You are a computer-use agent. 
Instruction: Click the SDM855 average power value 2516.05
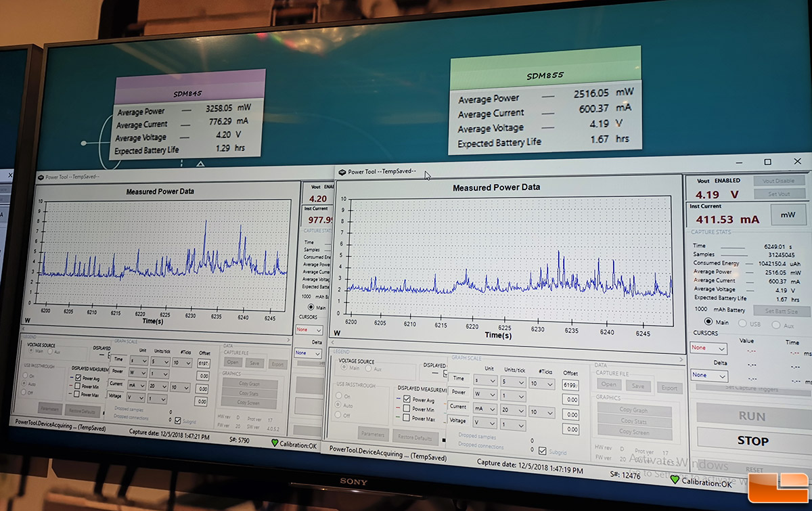(x=592, y=94)
